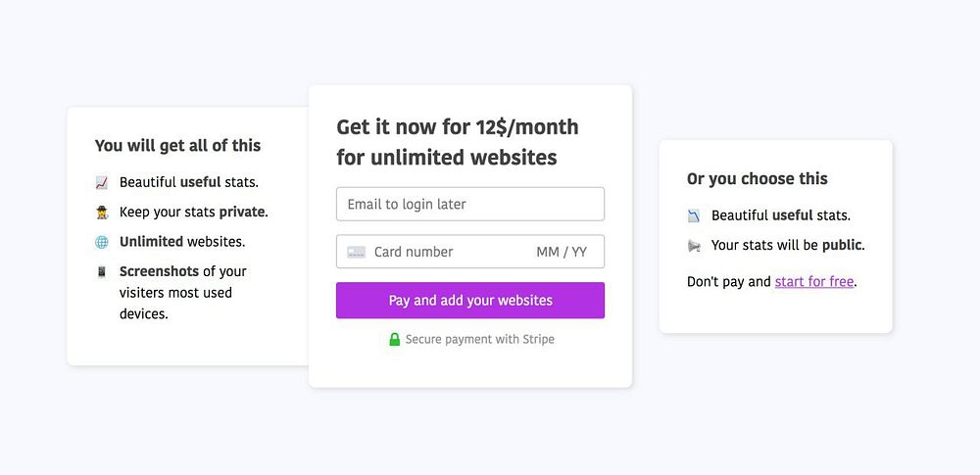Click the Secure payment with Stripe text
Image resolution: width=980 pixels, height=475 pixels.
479,339
